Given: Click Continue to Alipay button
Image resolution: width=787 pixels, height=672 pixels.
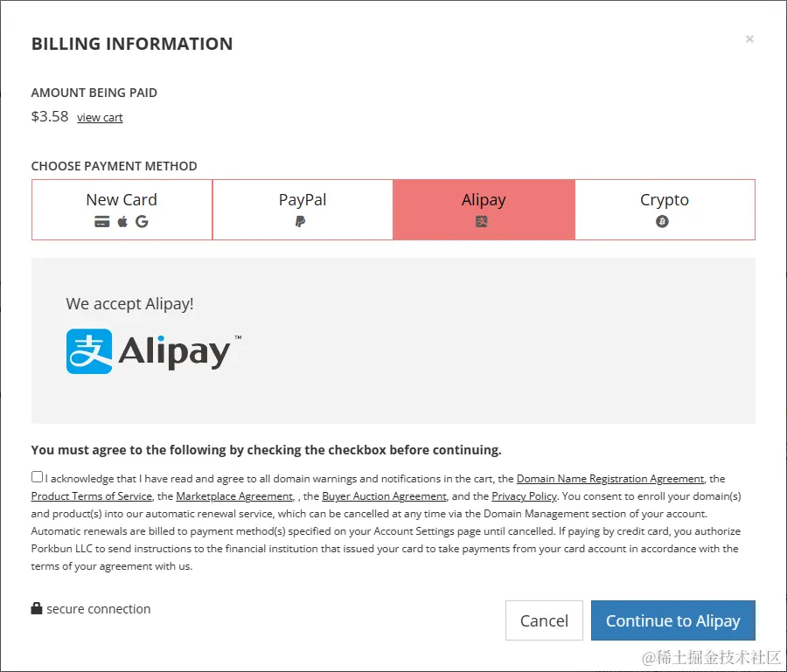Looking at the screenshot, I should [673, 620].
